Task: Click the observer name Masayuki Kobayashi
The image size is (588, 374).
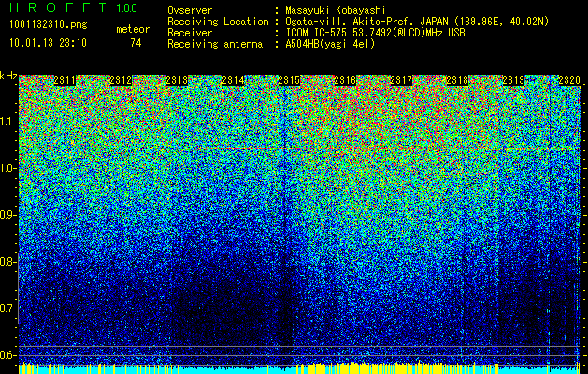Action: [x=336, y=10]
